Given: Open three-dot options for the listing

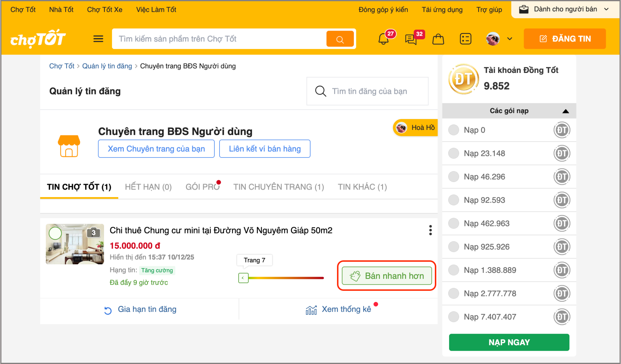Looking at the screenshot, I should 430,230.
